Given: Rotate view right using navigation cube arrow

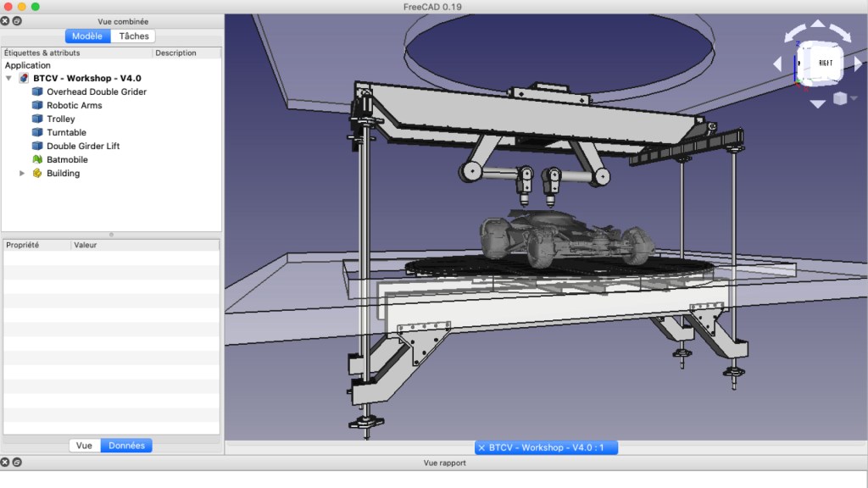Looking at the screenshot, I should pos(858,64).
